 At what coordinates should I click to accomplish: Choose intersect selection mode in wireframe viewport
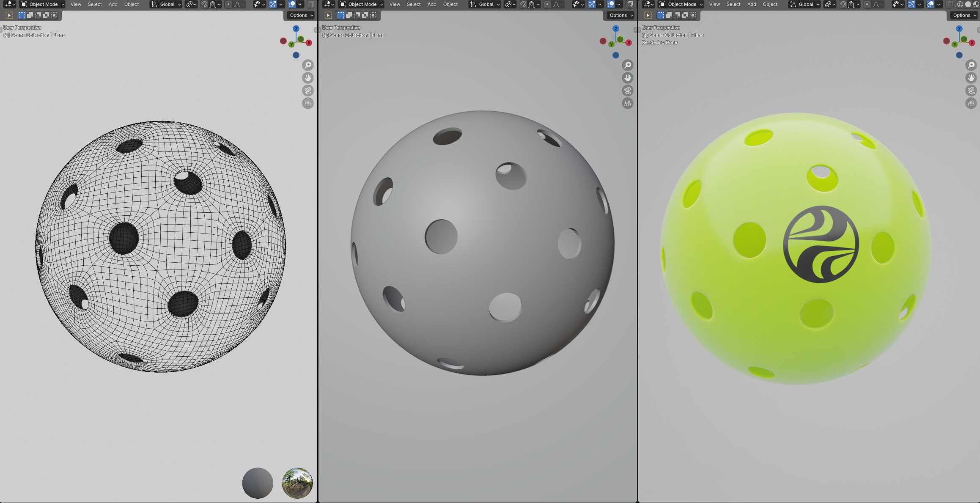click(x=54, y=15)
